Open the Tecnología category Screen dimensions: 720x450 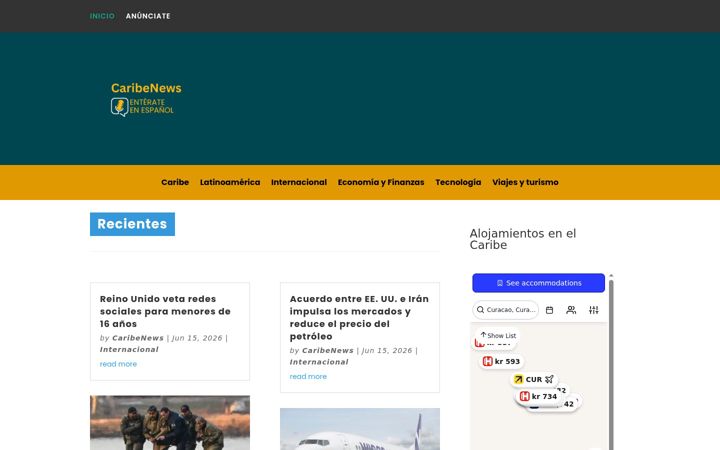(x=458, y=182)
